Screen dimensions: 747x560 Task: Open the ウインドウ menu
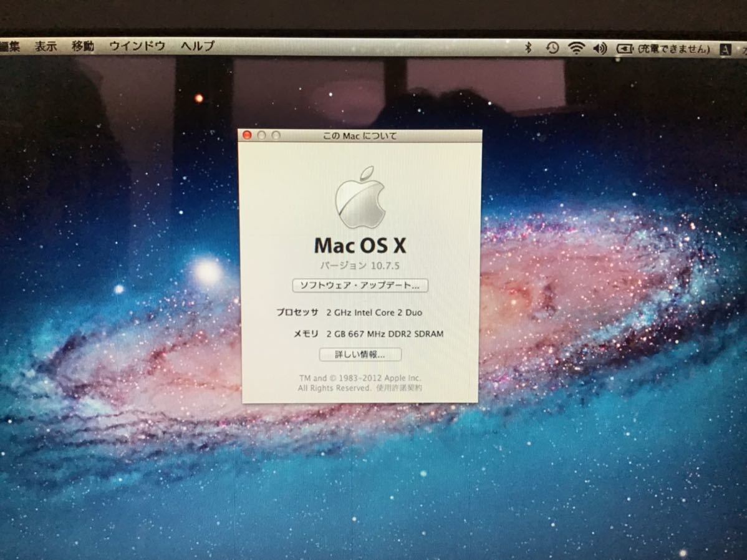[137, 46]
